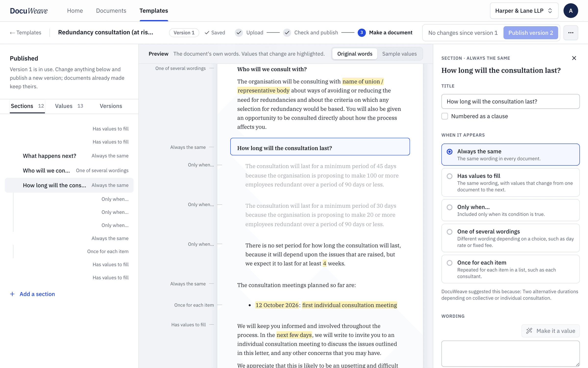
Task: Click the Check and publish step checkmark
Action: (x=287, y=33)
